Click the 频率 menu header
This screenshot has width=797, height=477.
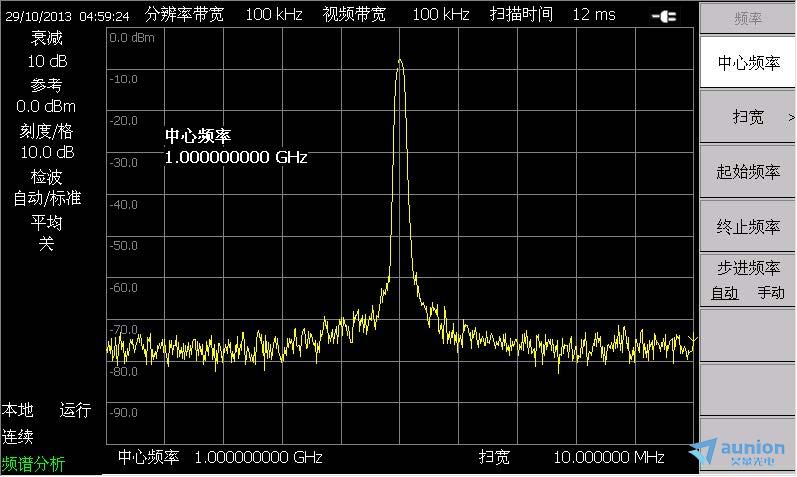point(747,17)
